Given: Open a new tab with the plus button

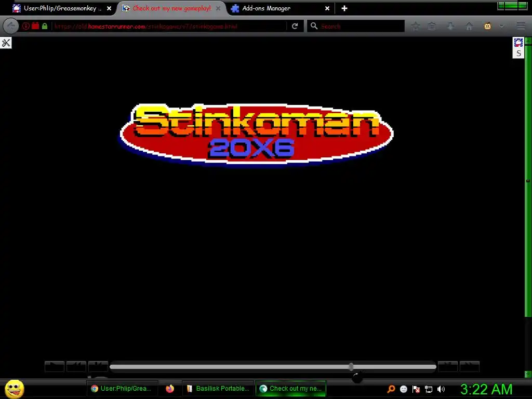Looking at the screenshot, I should click(x=344, y=8).
